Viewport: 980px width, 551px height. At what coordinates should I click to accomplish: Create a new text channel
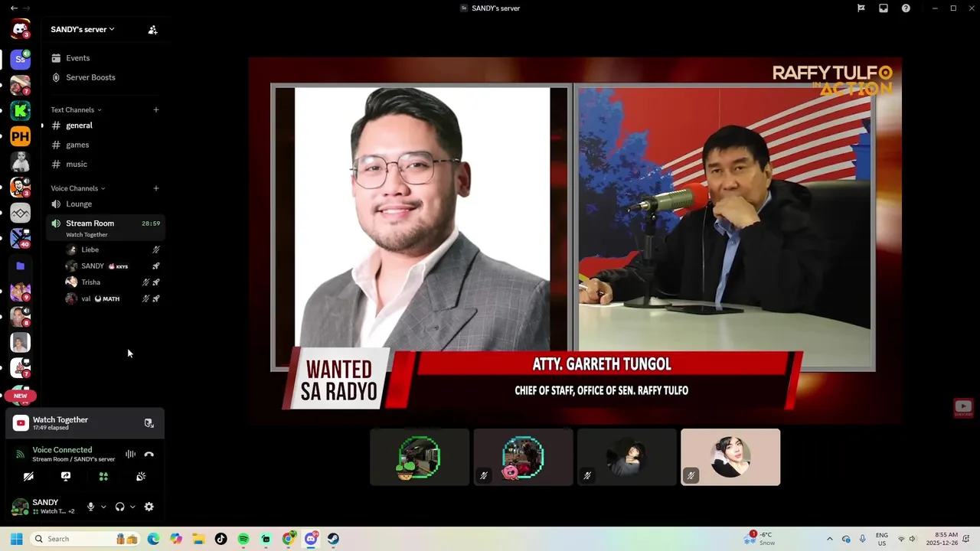pos(156,109)
